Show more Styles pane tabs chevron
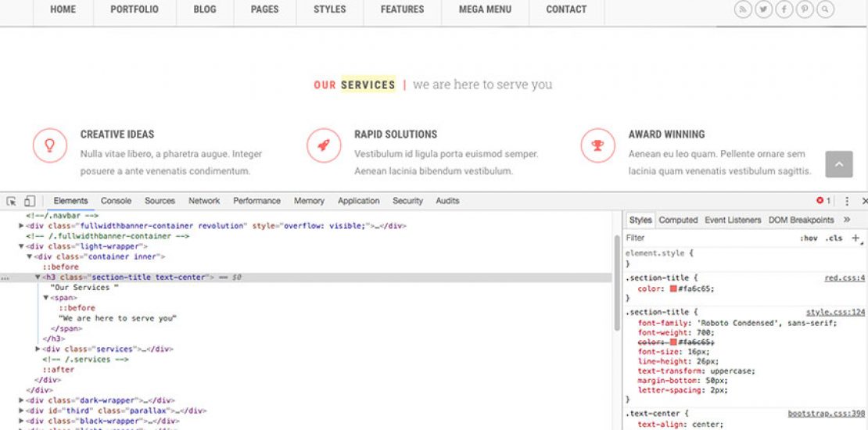868x430 pixels. point(847,220)
